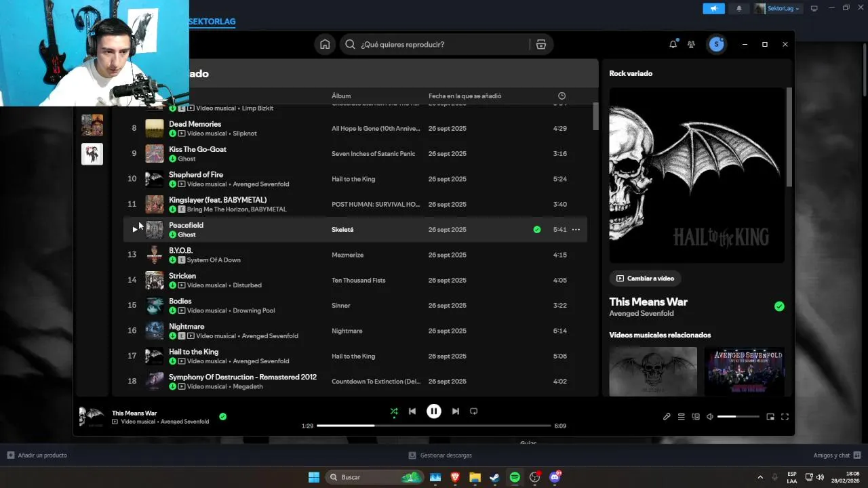The height and width of the screenshot is (488, 868).
Task: Open artist link Slipknot
Action: 245,134
